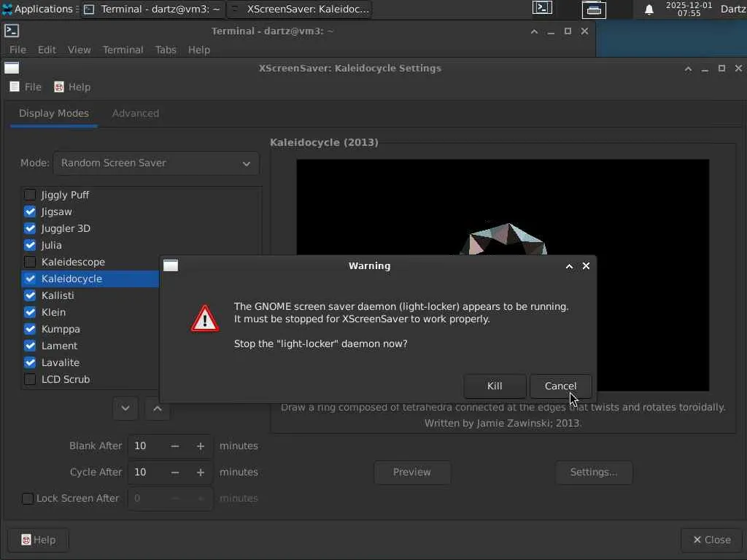Roll up the Warning dialog window
Viewport: 747px width, 560px height.
(569, 266)
